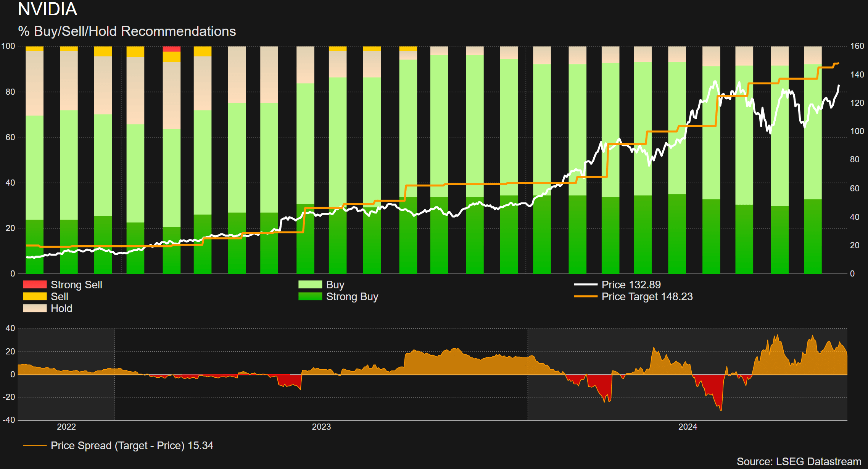Click the Source: LSEG Datastream text
Viewport: 868px width, 469px height.
pos(799,461)
